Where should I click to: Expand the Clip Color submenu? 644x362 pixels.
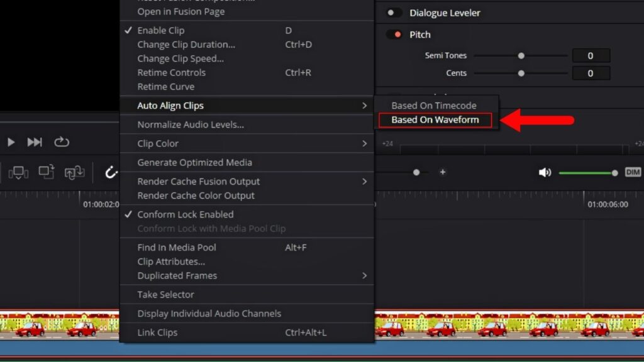158,143
